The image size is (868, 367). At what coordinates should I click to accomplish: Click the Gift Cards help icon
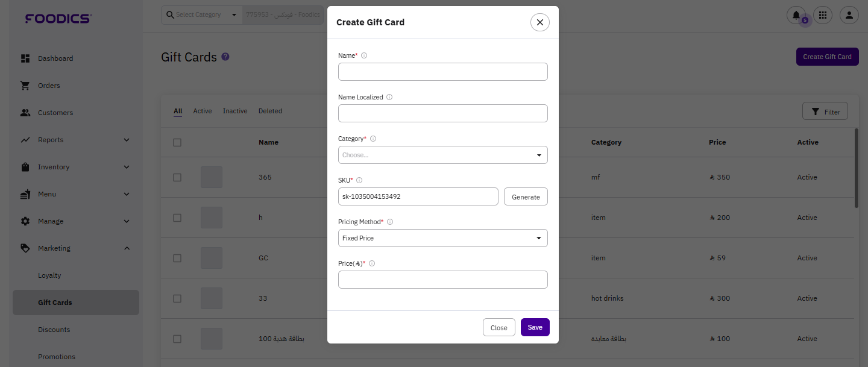(x=225, y=57)
